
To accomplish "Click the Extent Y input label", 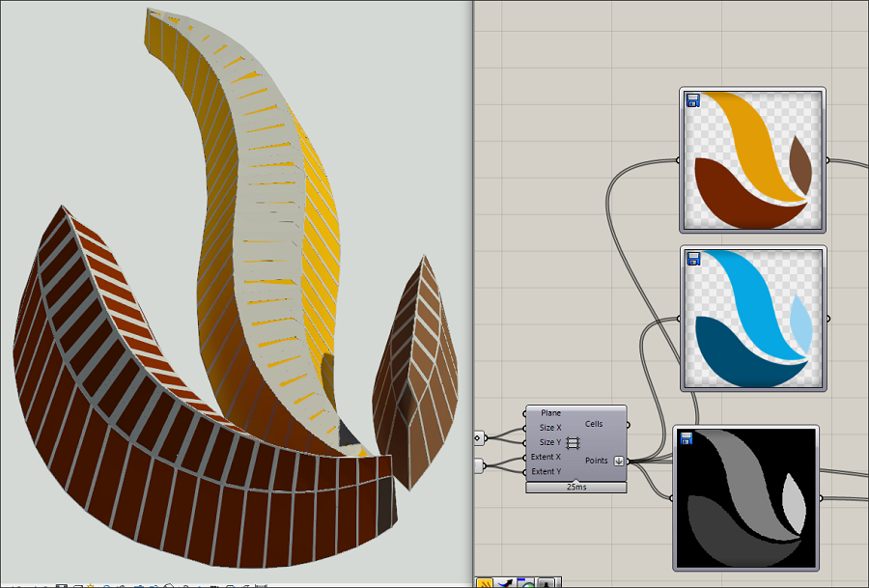I will 546,471.
